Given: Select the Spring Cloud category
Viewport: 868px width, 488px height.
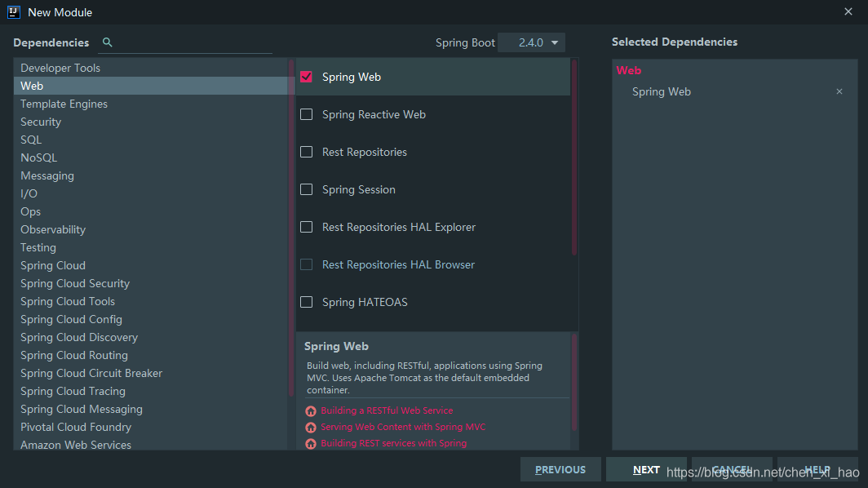Looking at the screenshot, I should click(x=151, y=265).
